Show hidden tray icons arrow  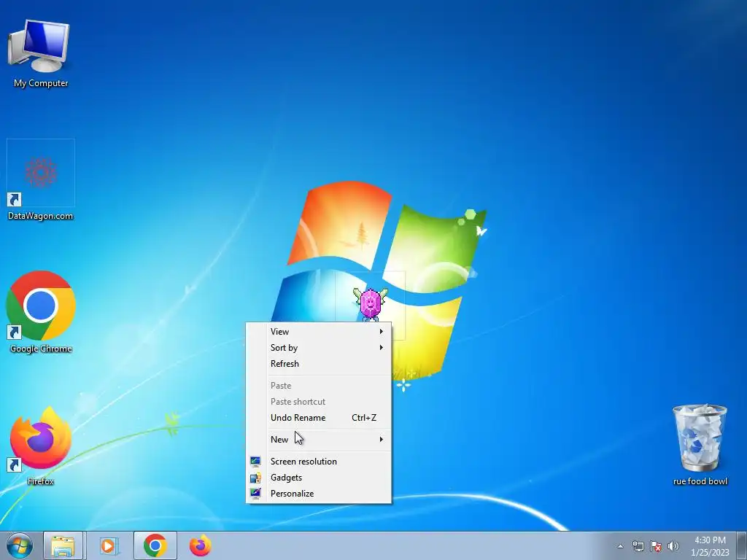pos(620,546)
